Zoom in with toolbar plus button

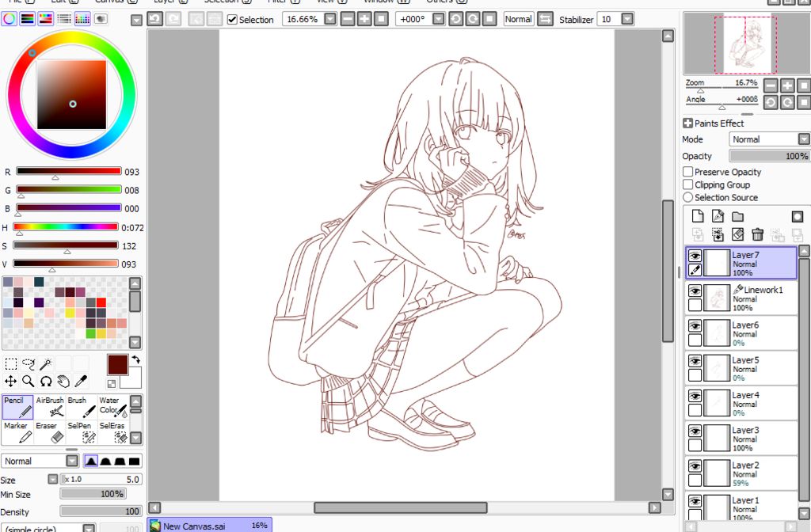[364, 19]
